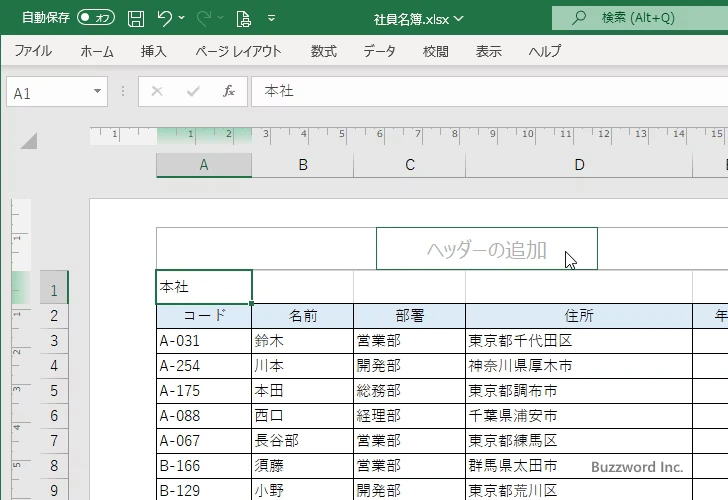Click the formula bar Cancel X icon
The height and width of the screenshot is (500, 728).
[157, 91]
